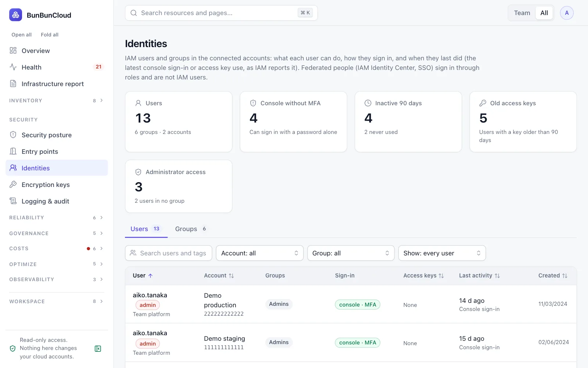Screen dimensions: 588x368
Task: Click the admin badge on the Demo staging row
Action: [148, 344]
